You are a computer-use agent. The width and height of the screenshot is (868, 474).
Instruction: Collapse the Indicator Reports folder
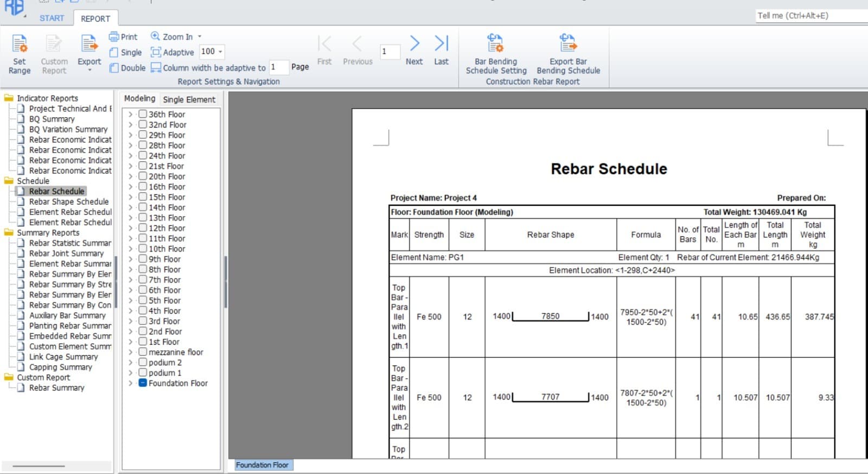click(x=9, y=98)
